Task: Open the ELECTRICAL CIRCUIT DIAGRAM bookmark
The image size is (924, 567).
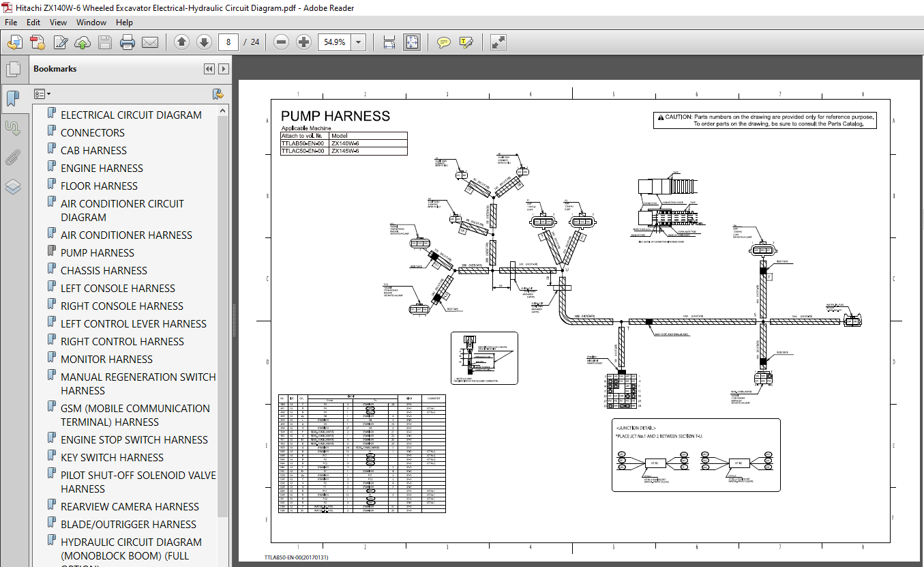Action: [131, 115]
